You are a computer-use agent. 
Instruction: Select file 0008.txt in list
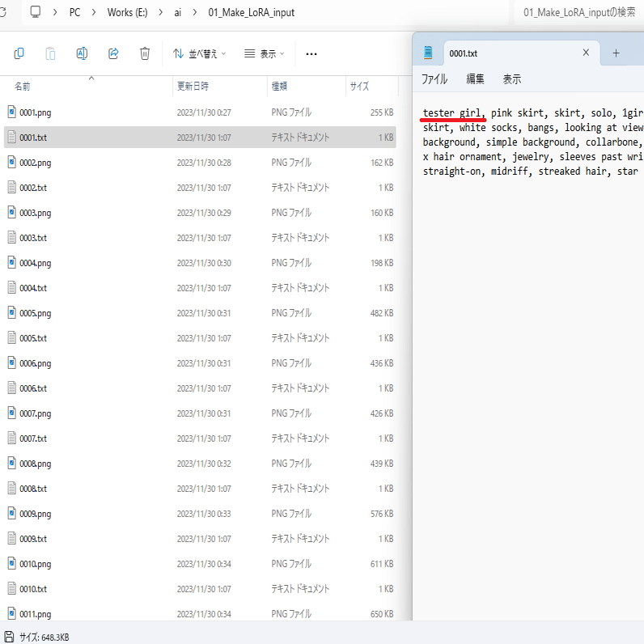tap(200, 488)
